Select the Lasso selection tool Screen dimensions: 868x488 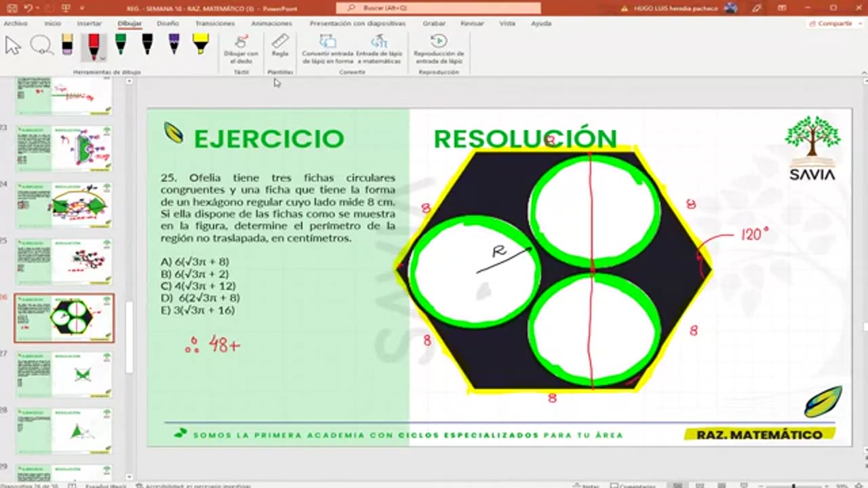[41, 45]
